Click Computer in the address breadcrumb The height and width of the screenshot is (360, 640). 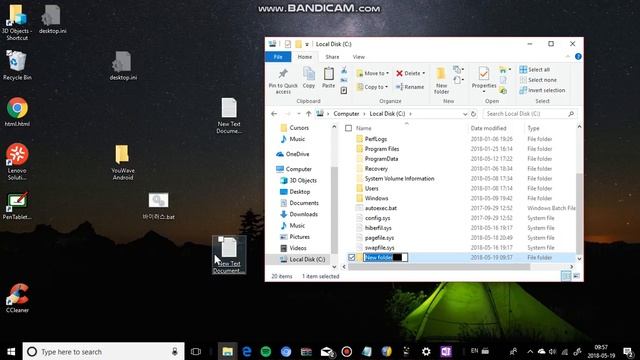pyautogui.click(x=346, y=114)
